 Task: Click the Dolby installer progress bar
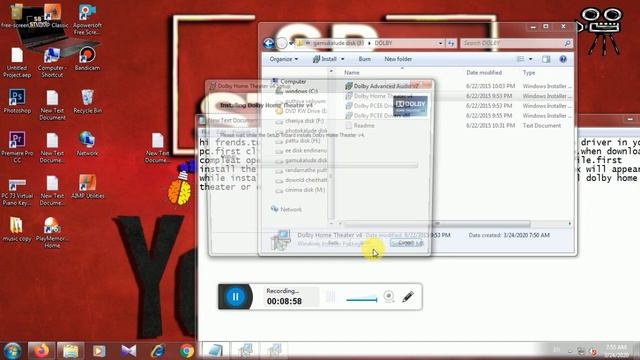tap(319, 164)
